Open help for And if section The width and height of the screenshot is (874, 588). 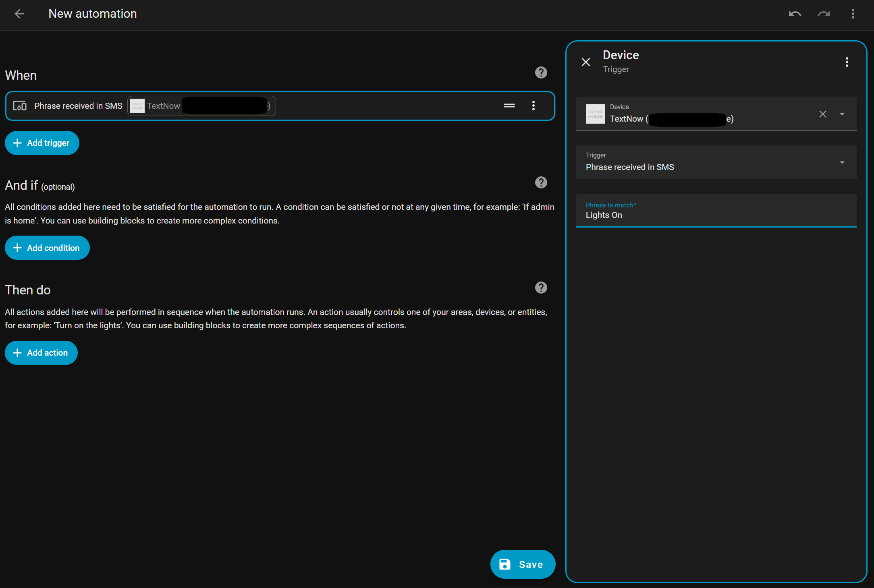pos(541,182)
